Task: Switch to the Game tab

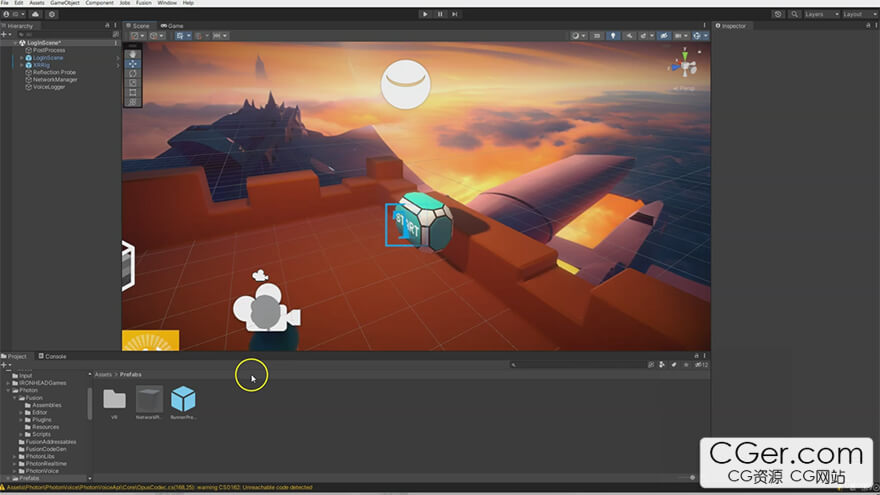Action: (x=172, y=25)
